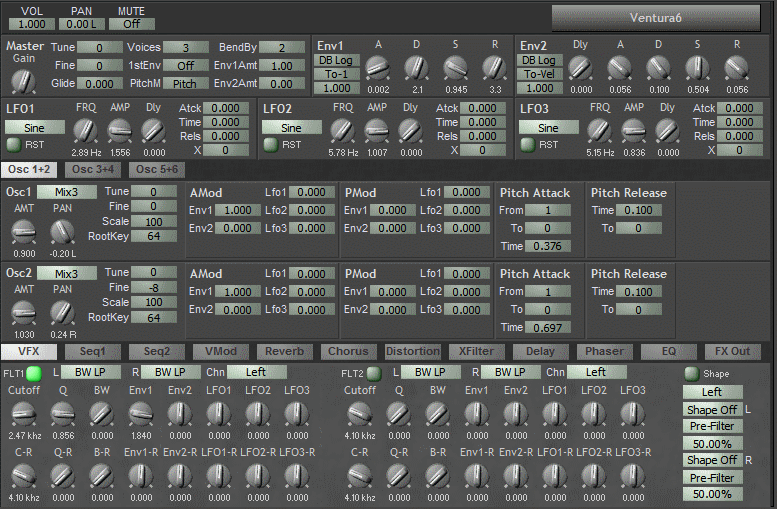Screen dimensions: 777x509
Task: Click the FLT1 Cutoff knob
Action: pos(24,414)
